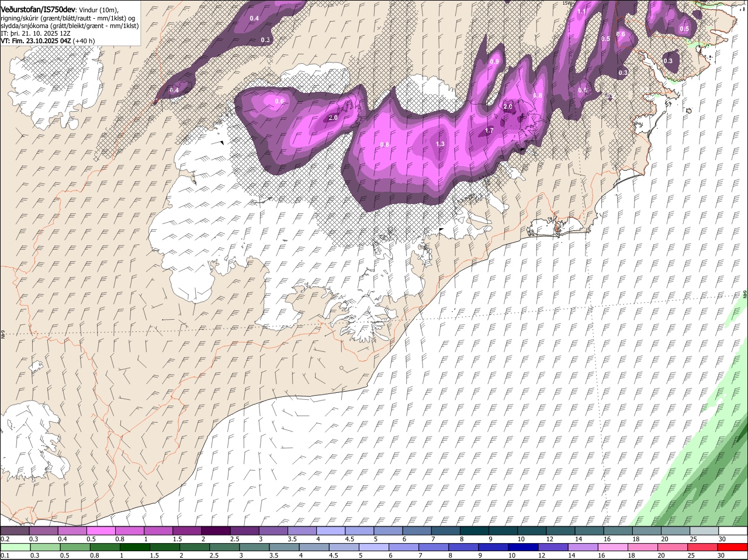Pick snow legend swatch between 0.4 and 0.5
The image size is (748, 560).
coord(72,531)
